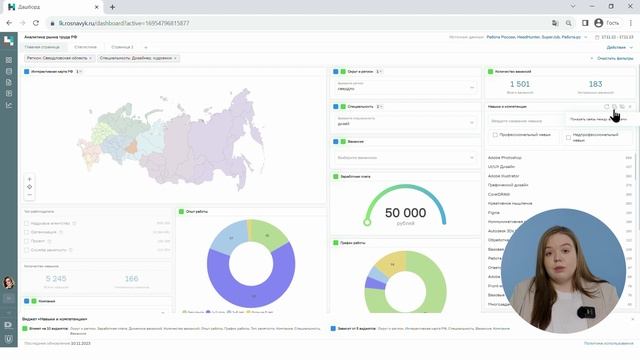Toggle blue indicator on interactive map widget

(x=27, y=71)
